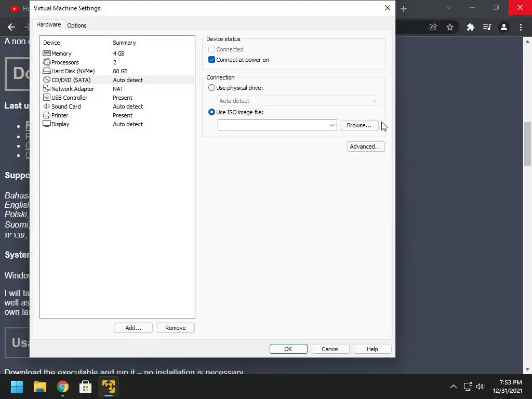Select the Memory row's 4 GB summary
The width and height of the screenshot is (532, 399).
pyautogui.click(x=119, y=54)
